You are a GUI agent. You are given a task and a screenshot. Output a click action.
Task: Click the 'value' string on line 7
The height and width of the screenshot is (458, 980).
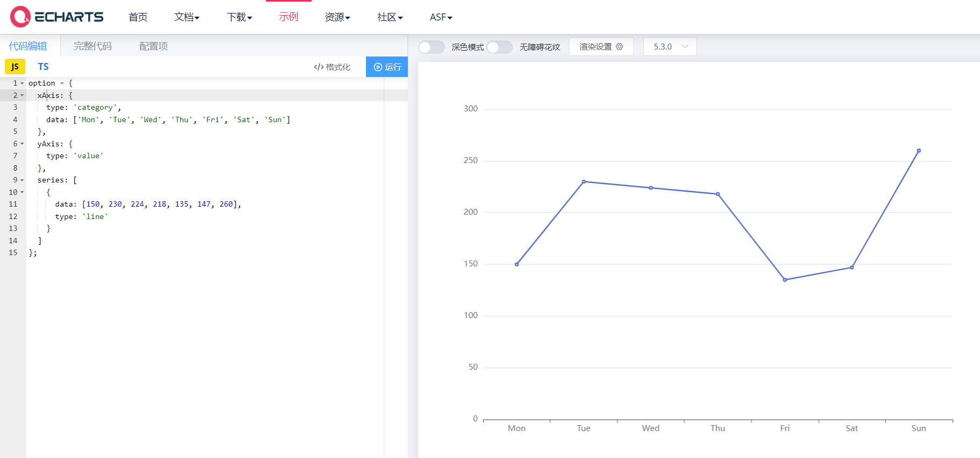(88, 156)
